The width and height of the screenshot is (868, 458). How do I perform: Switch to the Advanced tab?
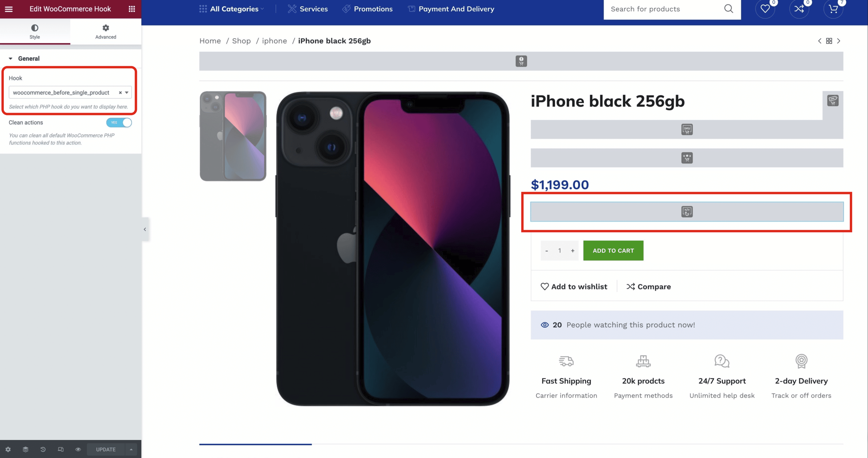[x=106, y=32]
